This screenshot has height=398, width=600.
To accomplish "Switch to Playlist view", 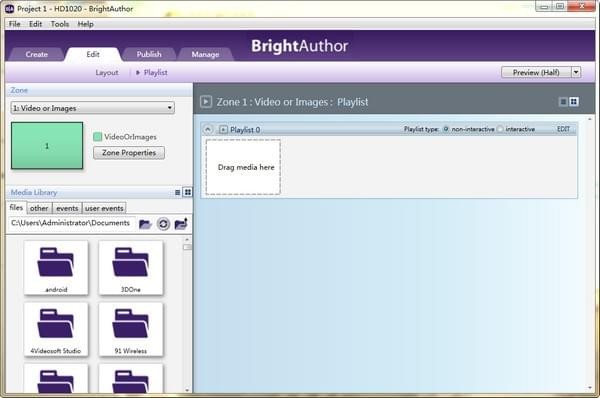I will point(156,72).
